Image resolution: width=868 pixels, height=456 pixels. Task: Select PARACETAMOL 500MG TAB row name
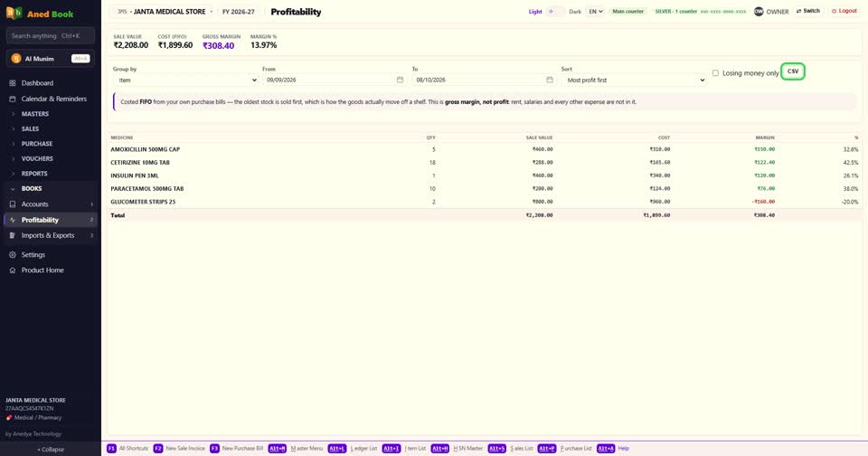click(147, 189)
